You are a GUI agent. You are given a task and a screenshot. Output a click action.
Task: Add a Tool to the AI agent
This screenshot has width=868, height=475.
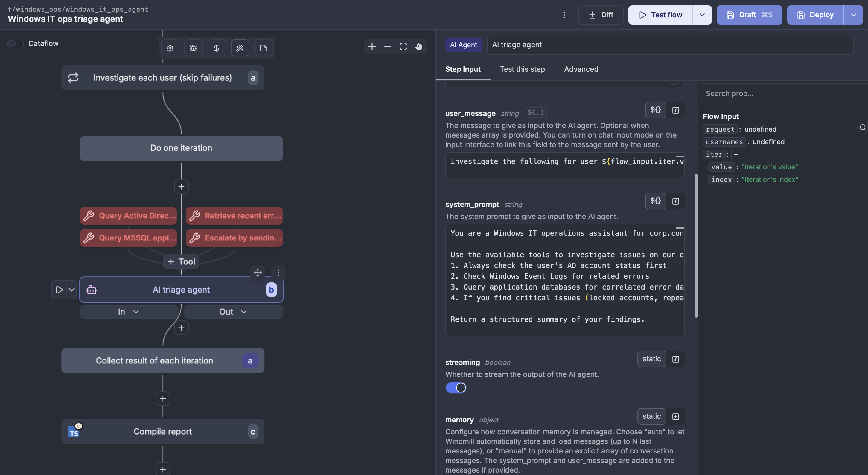pos(181,261)
